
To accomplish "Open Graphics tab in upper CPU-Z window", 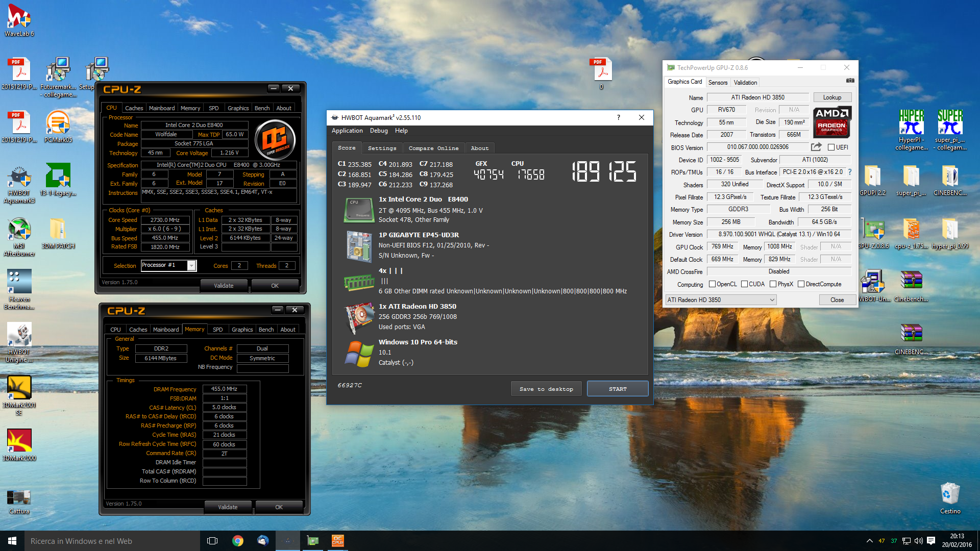I will [238, 108].
